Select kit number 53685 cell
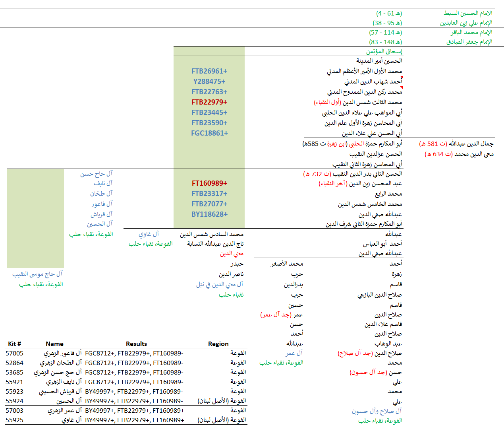The image size is (504, 433). coord(14,373)
